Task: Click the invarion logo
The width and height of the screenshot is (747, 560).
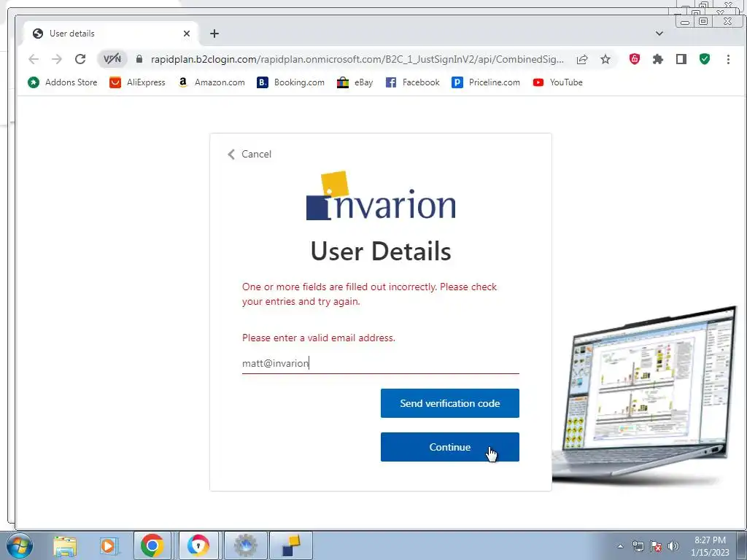Action: [381, 195]
